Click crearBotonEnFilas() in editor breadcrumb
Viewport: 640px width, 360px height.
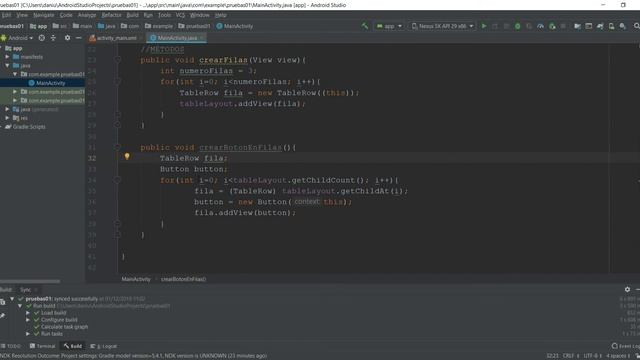(x=183, y=279)
